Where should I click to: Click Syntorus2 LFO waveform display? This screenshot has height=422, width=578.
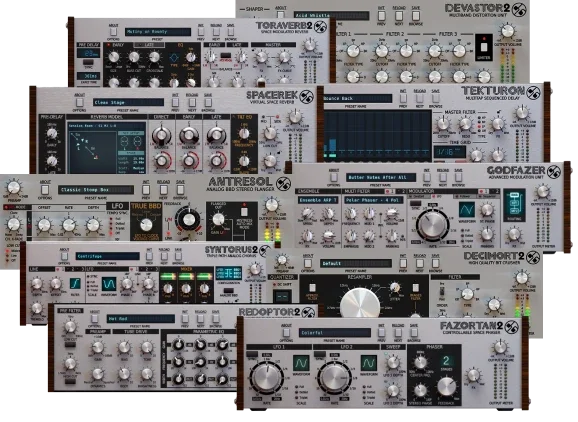coord(109,284)
